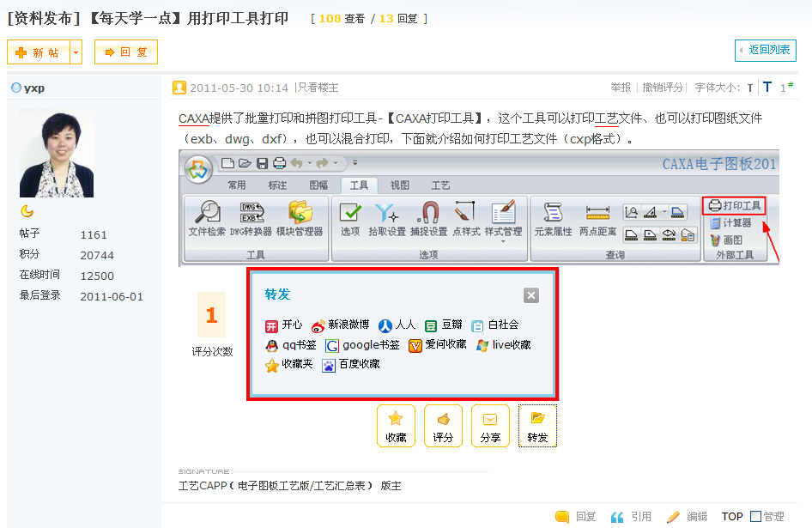The width and height of the screenshot is (812, 528).
Task: Go back via 返回列表 link
Action: [x=766, y=51]
